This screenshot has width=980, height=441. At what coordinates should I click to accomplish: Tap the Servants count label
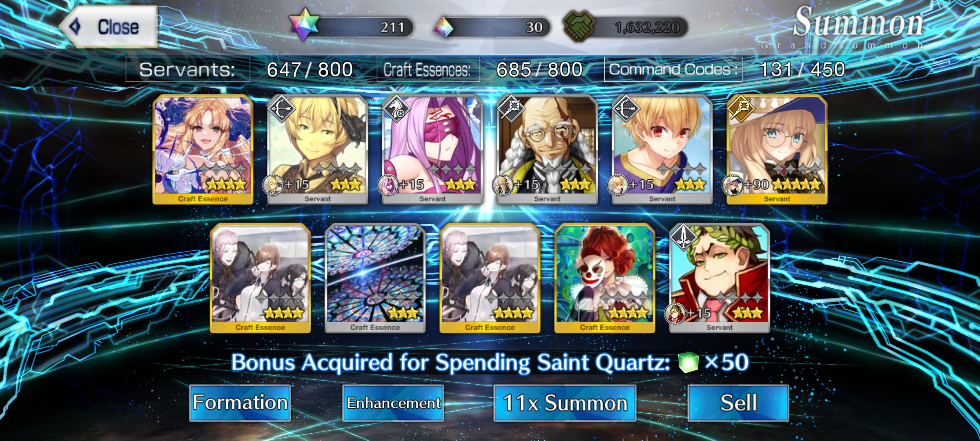(187, 69)
